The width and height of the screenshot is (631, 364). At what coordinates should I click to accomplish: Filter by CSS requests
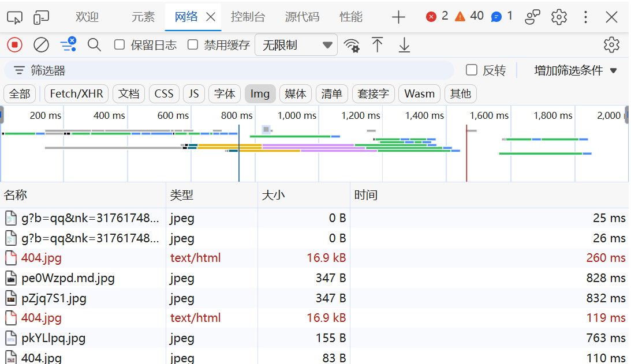click(x=164, y=93)
